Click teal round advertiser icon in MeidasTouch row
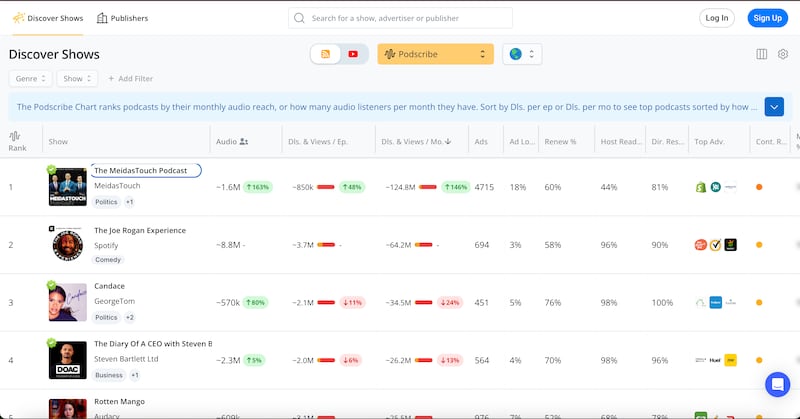This screenshot has height=419, width=800. click(x=716, y=187)
